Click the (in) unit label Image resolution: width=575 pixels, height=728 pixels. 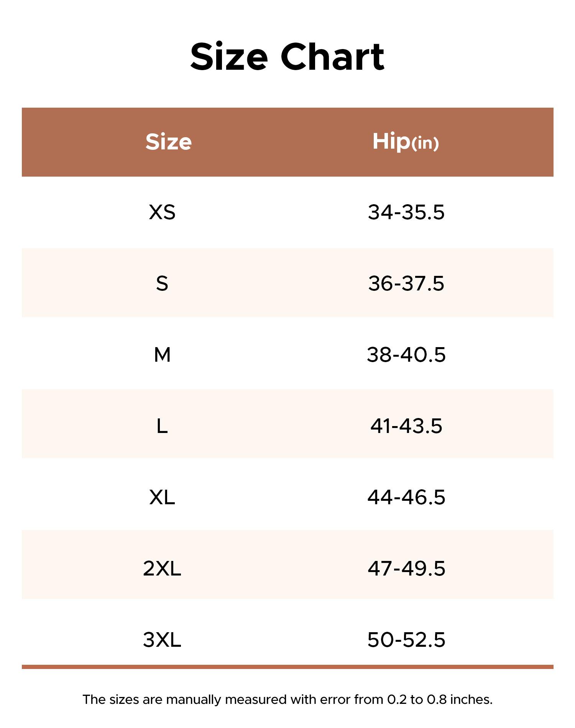pyautogui.click(x=425, y=144)
